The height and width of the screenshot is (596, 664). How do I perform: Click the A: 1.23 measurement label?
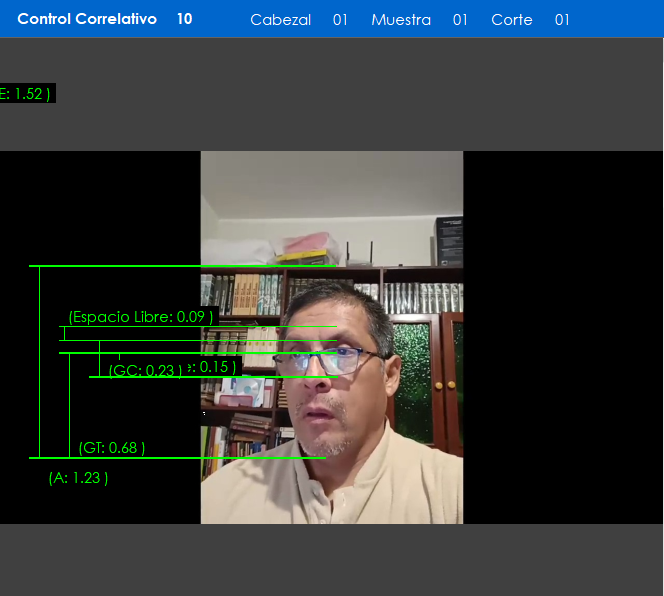pyautogui.click(x=78, y=478)
